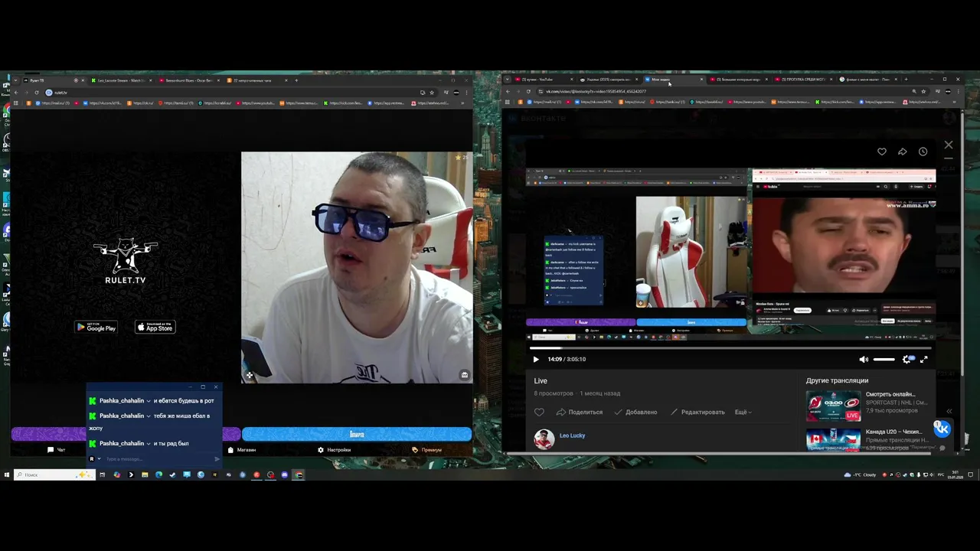
Task: Open the SPORTCAST NHL live broadcast thumbnail
Action: (x=833, y=406)
